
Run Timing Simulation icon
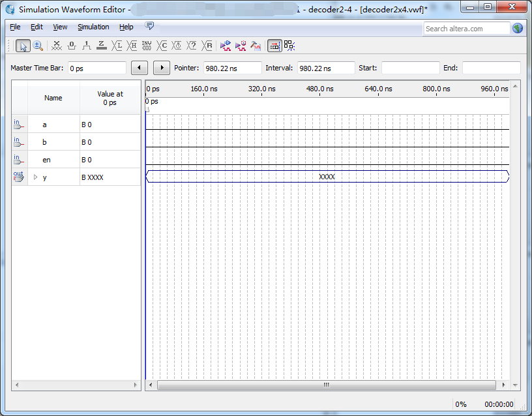pyautogui.click(x=241, y=46)
